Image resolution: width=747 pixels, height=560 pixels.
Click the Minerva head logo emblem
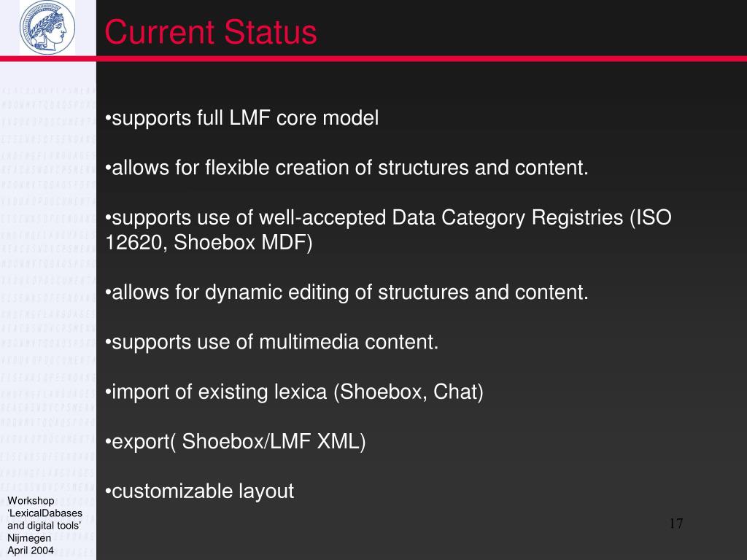click(47, 27)
